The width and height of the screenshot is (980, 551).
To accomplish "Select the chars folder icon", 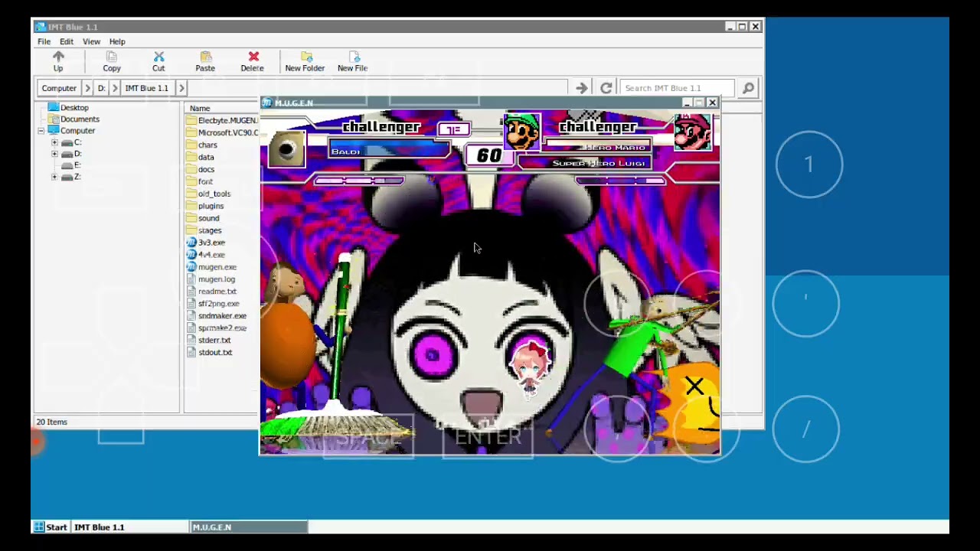I will (x=191, y=145).
